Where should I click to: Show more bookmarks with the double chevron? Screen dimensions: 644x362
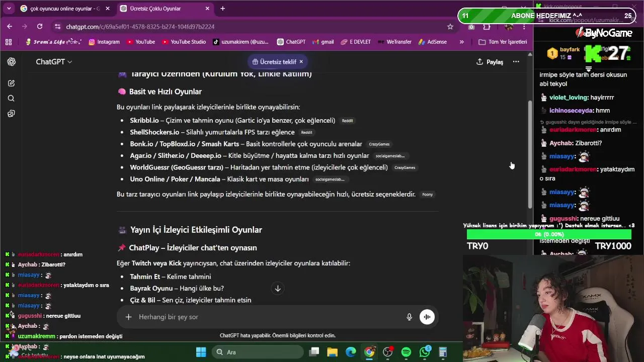[x=461, y=42]
